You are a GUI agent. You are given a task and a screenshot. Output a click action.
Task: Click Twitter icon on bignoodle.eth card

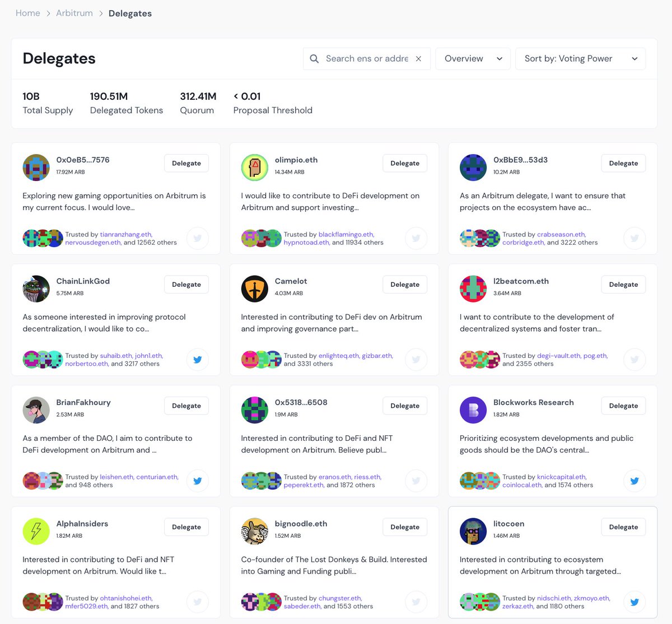(x=416, y=602)
